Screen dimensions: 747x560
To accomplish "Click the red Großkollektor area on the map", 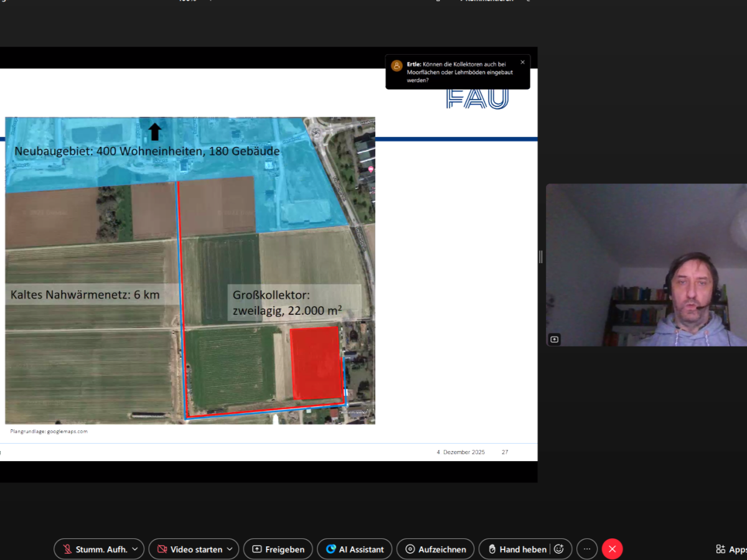I will pos(316,363).
